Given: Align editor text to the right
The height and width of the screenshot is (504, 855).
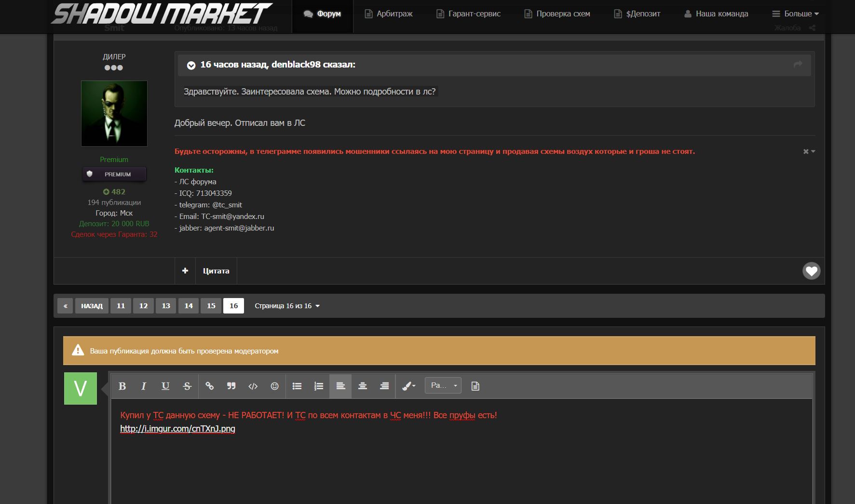Looking at the screenshot, I should pyautogui.click(x=384, y=386).
